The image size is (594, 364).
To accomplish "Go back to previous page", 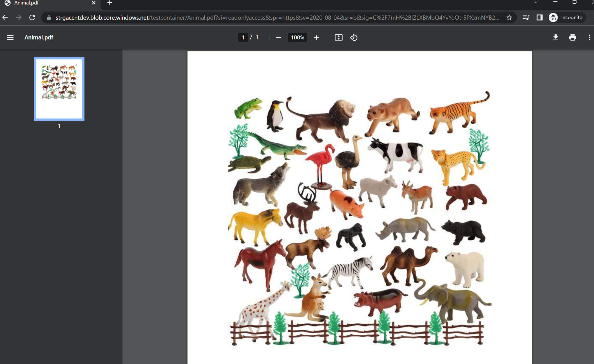I will pyautogui.click(x=5, y=17).
